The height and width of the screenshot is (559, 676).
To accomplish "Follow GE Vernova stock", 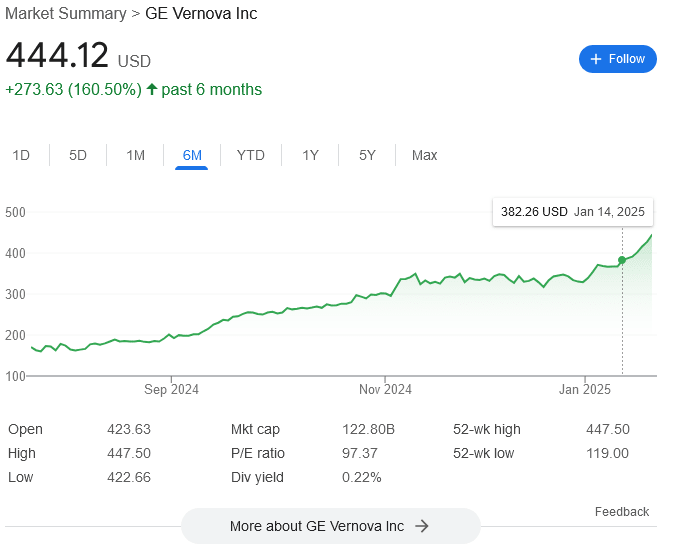I will (x=618, y=59).
